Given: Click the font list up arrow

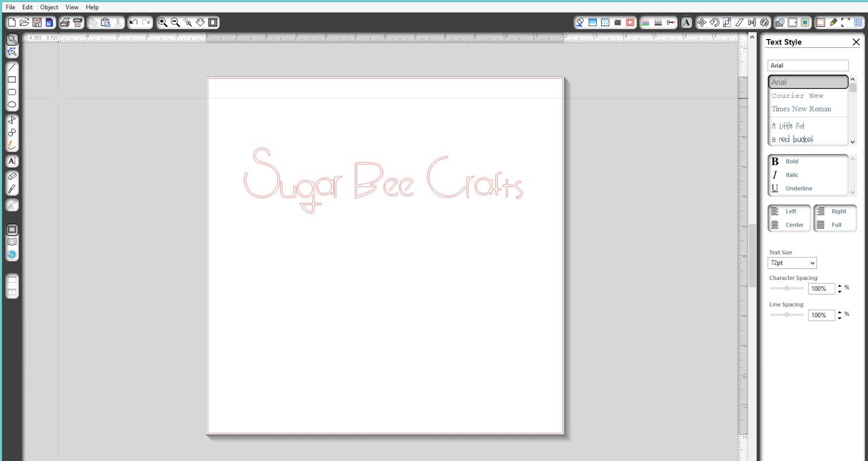Looking at the screenshot, I should (853, 79).
